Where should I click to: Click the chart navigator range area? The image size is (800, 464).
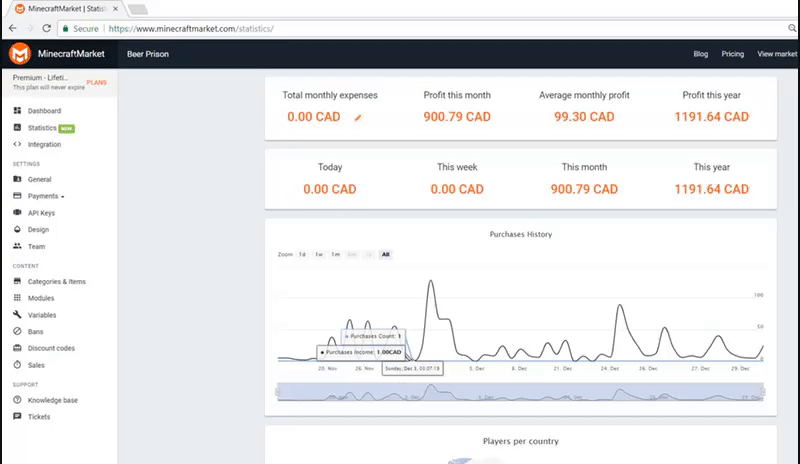tap(520, 392)
